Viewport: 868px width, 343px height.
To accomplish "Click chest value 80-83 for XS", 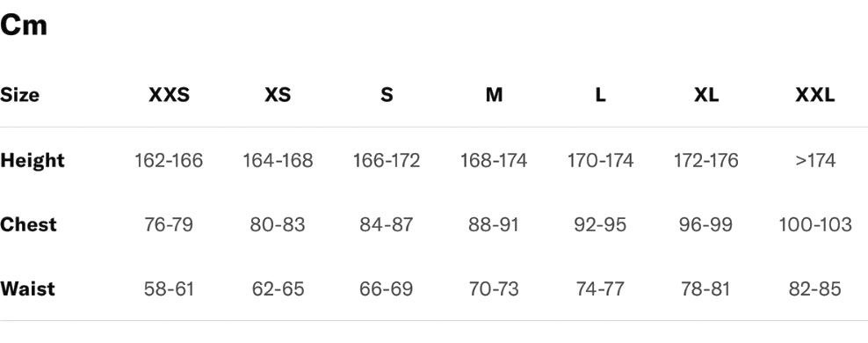I will 278,225.
